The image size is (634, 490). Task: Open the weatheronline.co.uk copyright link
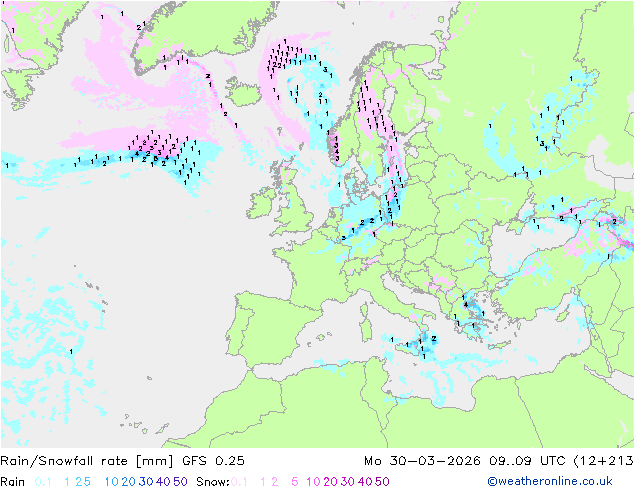550,481
